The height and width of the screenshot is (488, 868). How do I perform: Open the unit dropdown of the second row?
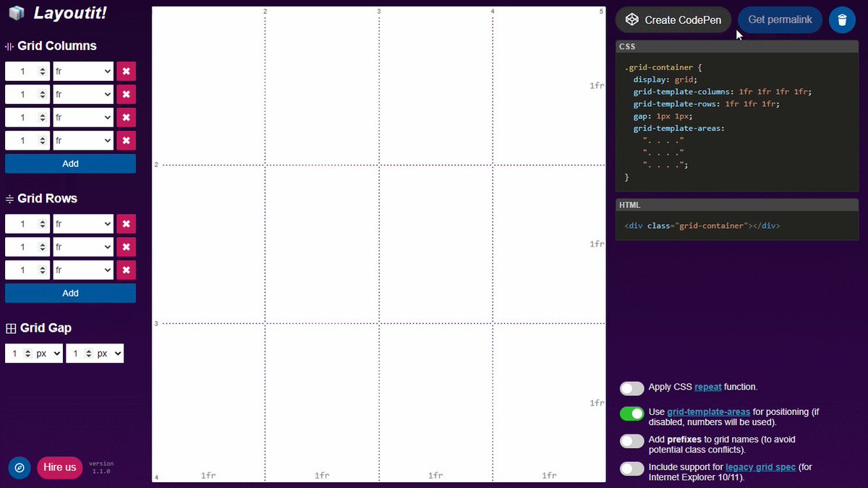coord(83,247)
